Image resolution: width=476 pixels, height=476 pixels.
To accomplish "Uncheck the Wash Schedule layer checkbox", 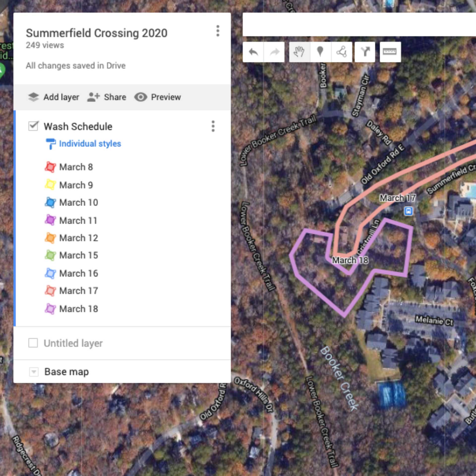I will 33,126.
